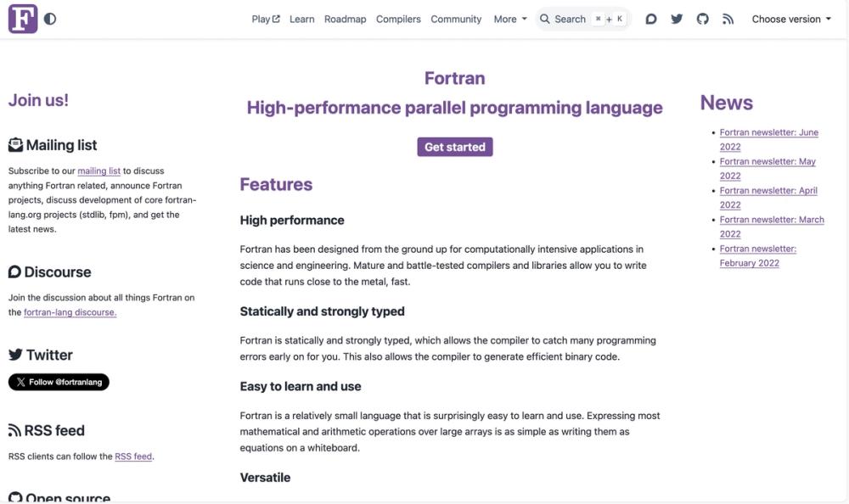Open Fortran newsletter: February 2022
Image resolution: width=849 pixels, height=504 pixels.
pos(758,256)
